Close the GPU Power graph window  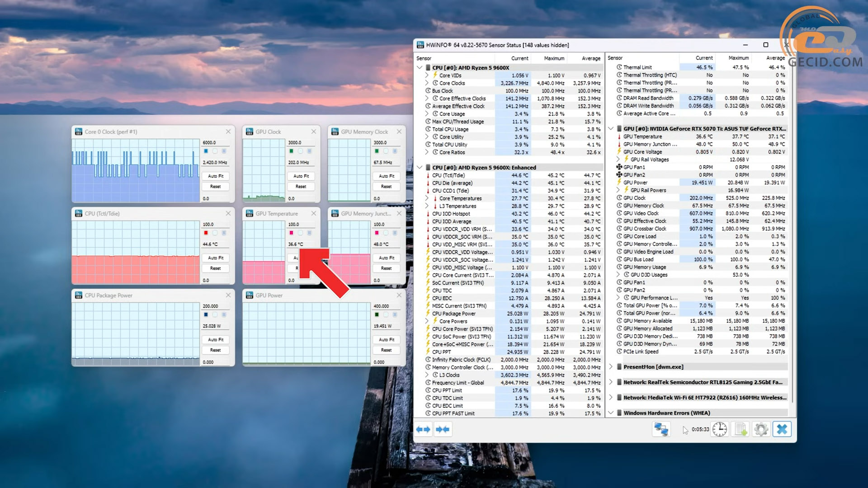(399, 295)
